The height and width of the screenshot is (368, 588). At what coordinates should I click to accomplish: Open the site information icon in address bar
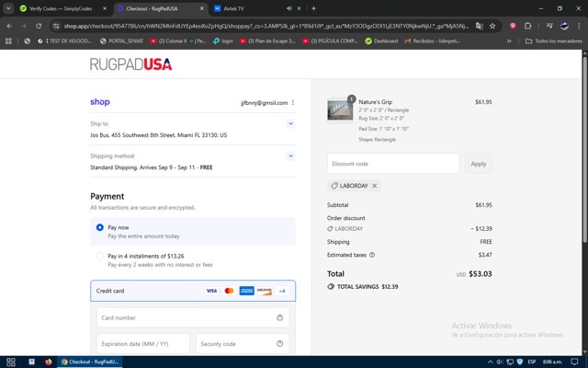tap(56, 26)
